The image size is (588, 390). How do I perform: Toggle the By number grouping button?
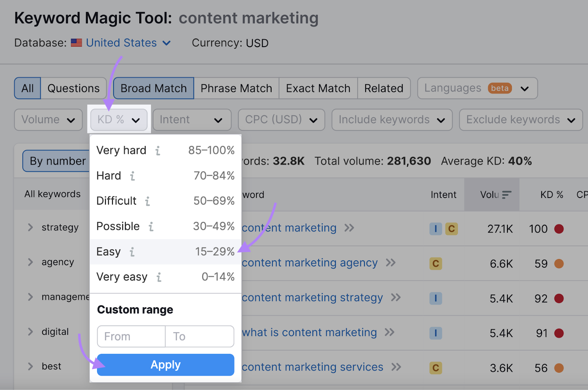(57, 161)
